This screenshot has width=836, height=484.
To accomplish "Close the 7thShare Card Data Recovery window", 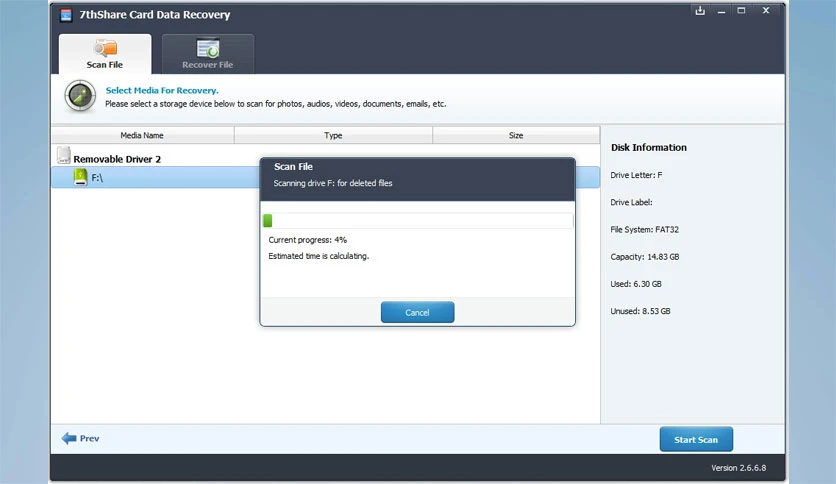I will click(766, 11).
